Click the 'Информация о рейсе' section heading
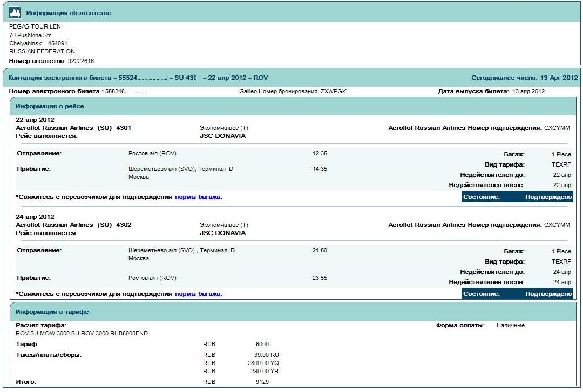This screenshot has width=583, height=392. coord(50,106)
